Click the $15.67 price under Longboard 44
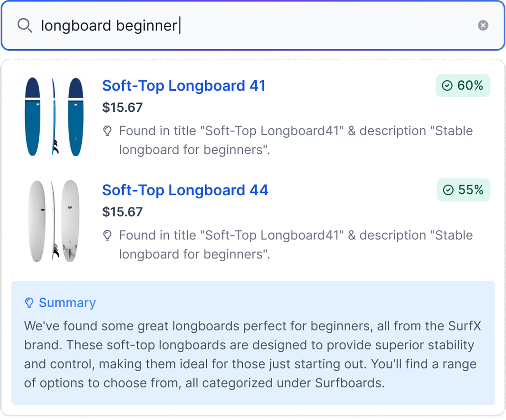506x420 pixels. click(122, 212)
